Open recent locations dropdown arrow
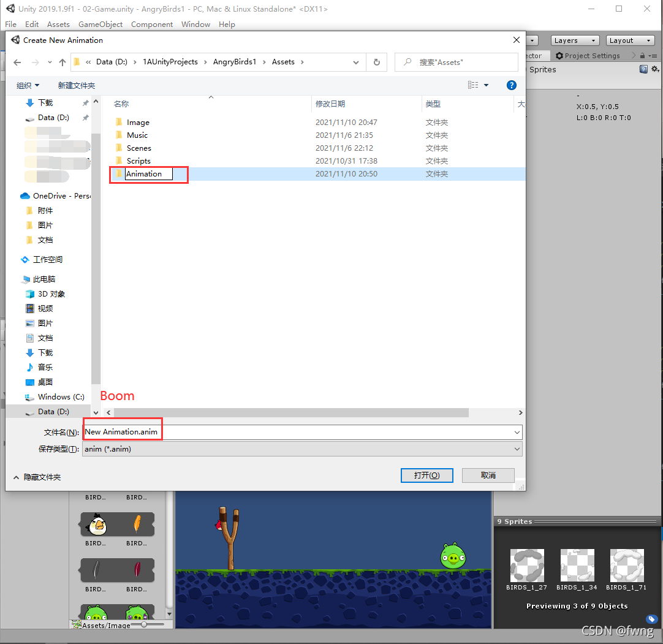This screenshot has height=644, width=663. click(x=50, y=62)
